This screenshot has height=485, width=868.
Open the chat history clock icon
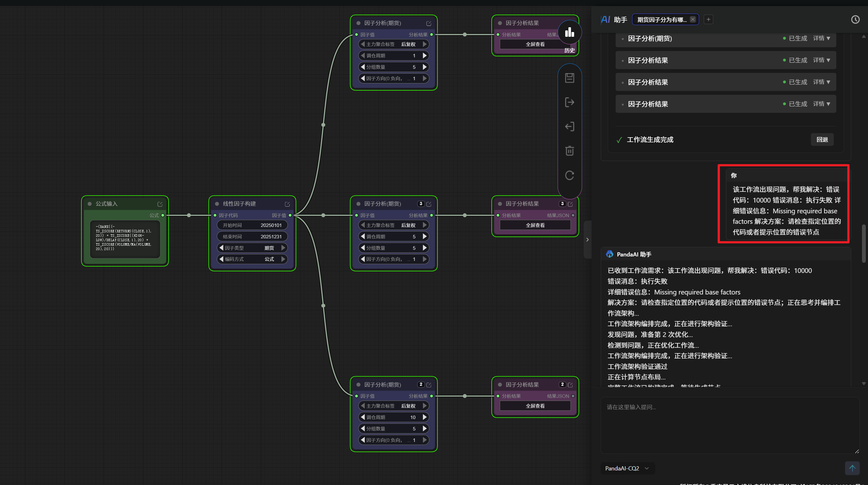(855, 20)
